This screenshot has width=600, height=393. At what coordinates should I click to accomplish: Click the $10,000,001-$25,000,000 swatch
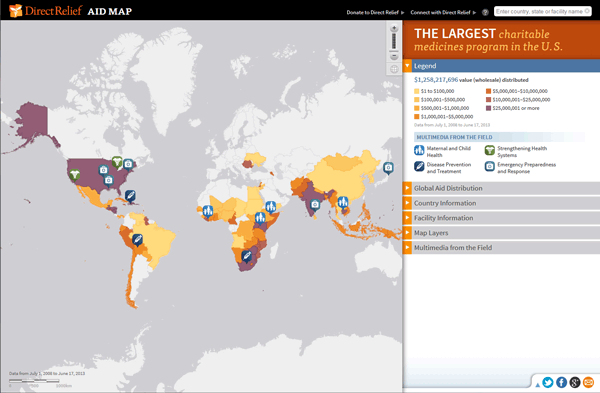tap(488, 100)
